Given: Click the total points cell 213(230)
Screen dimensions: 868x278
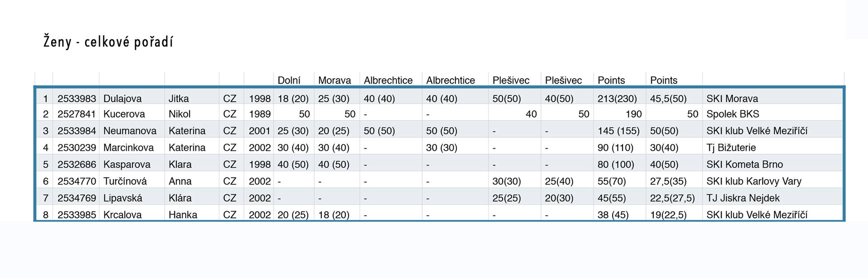Looking at the screenshot, I should click(x=617, y=99).
